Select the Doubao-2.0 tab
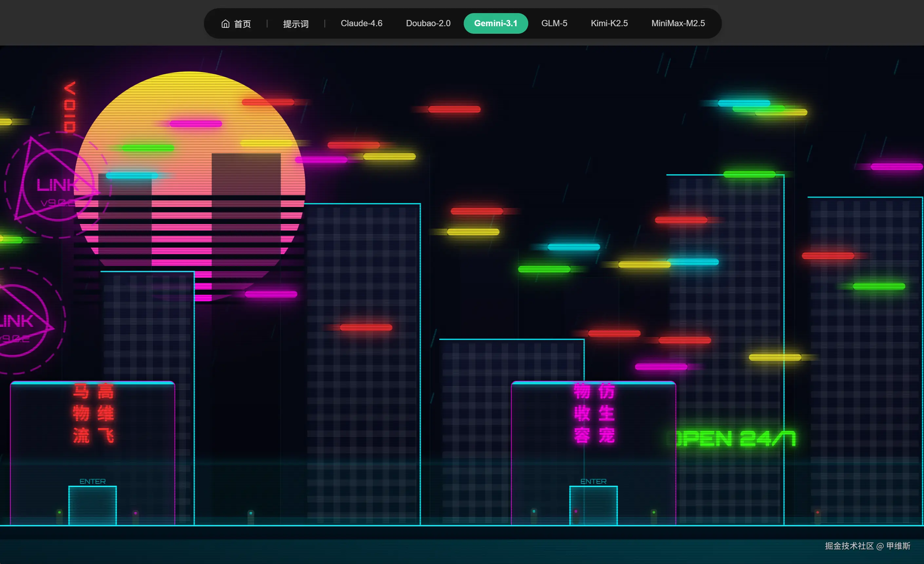This screenshot has width=924, height=564. 428,23
